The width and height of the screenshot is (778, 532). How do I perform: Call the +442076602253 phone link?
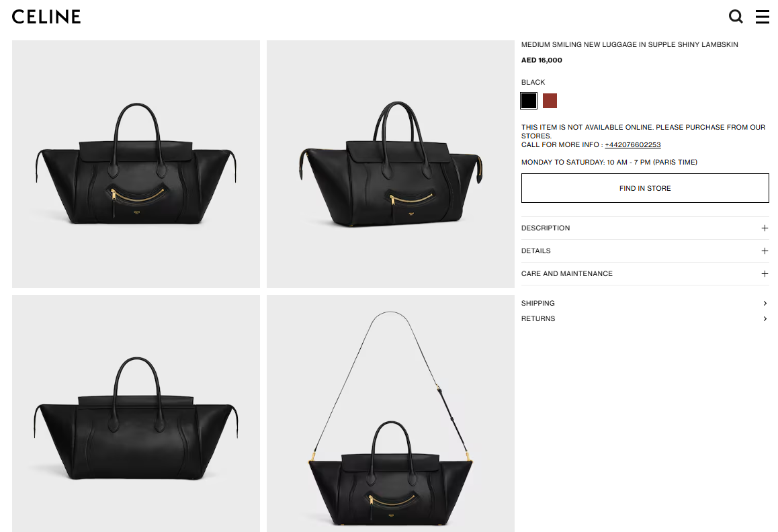coord(633,145)
